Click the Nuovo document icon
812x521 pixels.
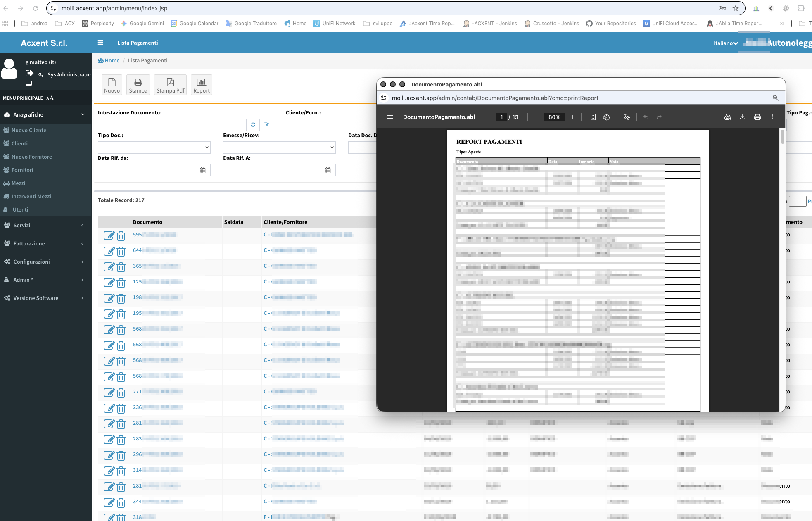112,85
